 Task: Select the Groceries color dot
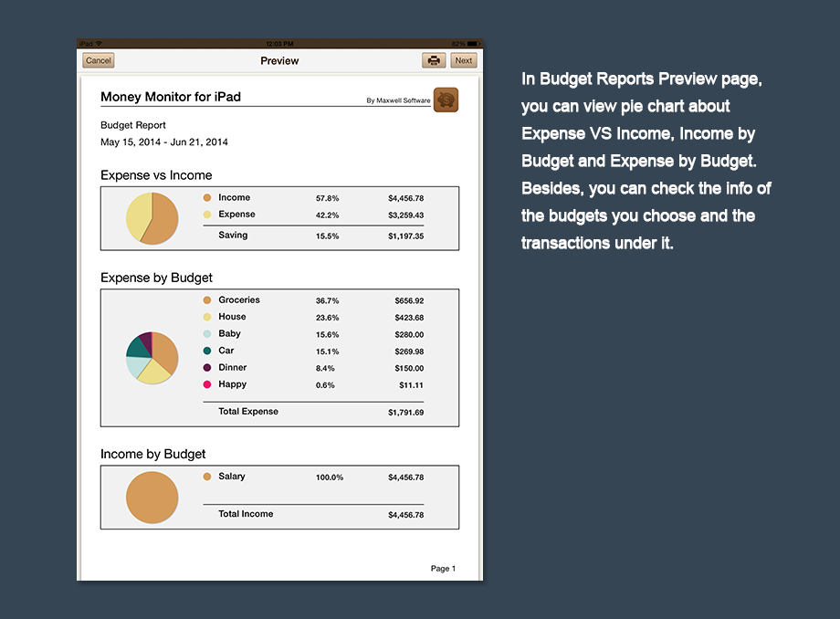[207, 300]
